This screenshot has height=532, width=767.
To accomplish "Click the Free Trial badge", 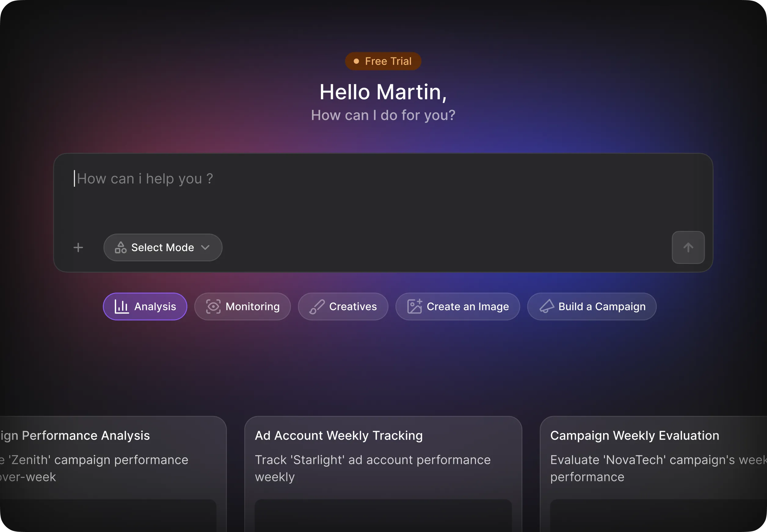I will 383,61.
